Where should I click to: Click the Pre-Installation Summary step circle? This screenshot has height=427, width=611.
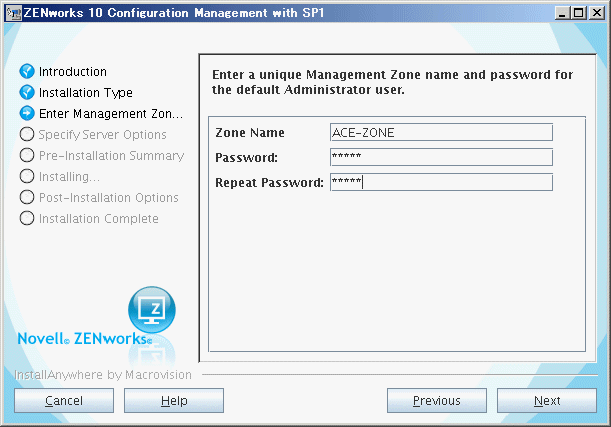27,155
